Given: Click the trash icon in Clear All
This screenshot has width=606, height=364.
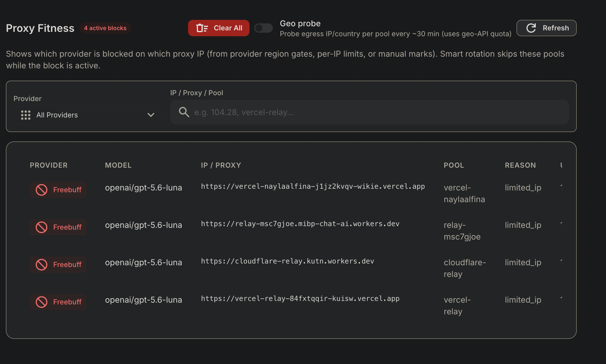Looking at the screenshot, I should (x=202, y=28).
